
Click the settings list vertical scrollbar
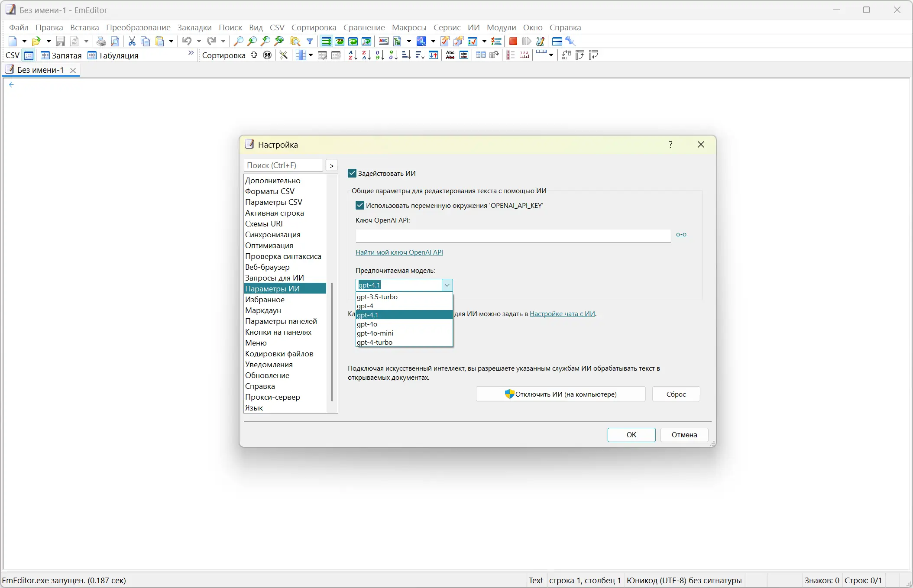coord(332,342)
